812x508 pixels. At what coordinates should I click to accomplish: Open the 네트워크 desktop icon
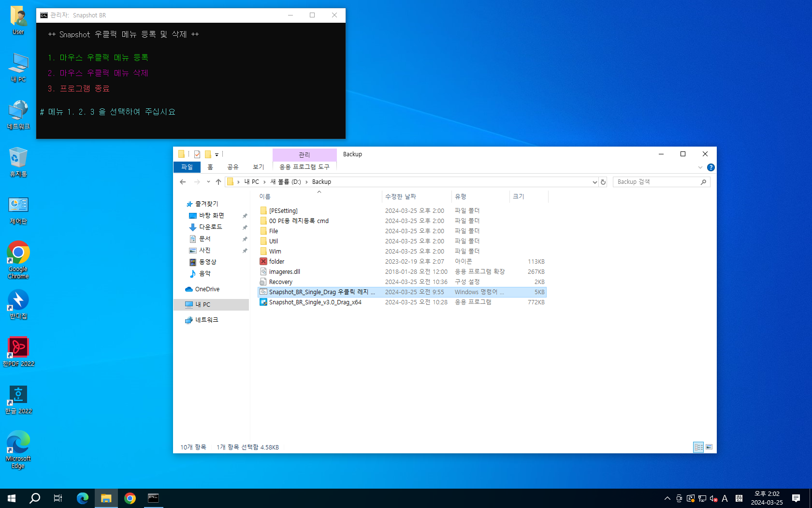pyautogui.click(x=18, y=115)
